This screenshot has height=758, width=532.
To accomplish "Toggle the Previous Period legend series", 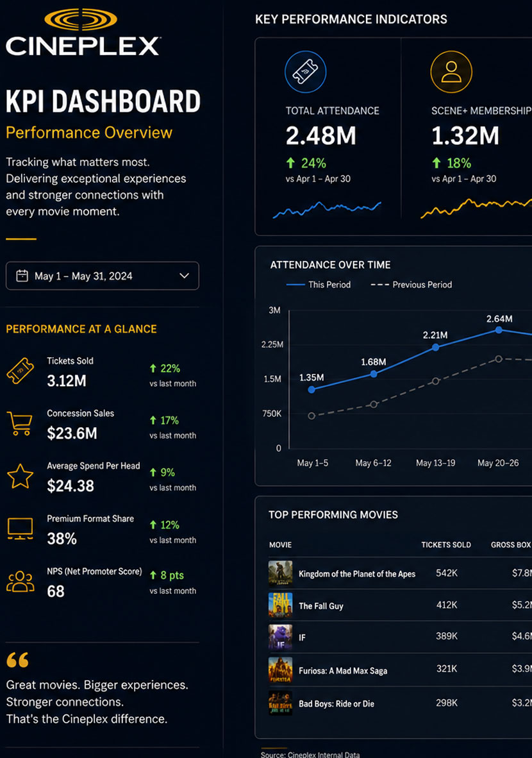I will (411, 285).
